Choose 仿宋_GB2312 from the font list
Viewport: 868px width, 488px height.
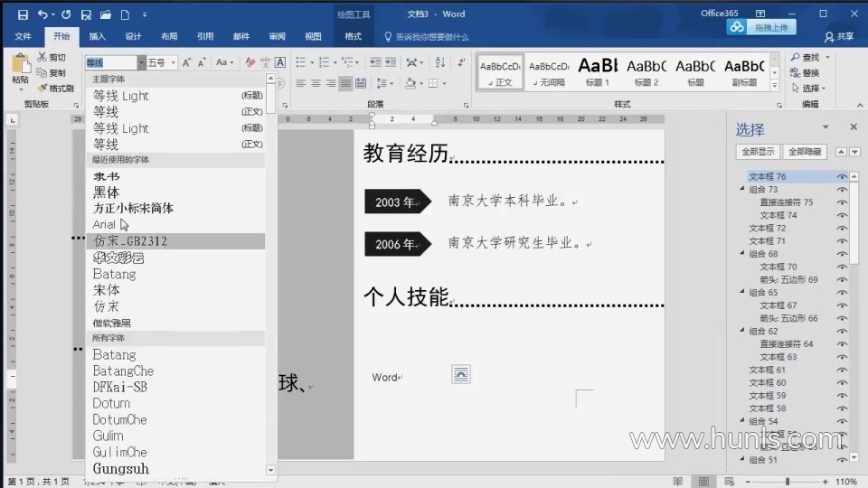[x=130, y=241]
